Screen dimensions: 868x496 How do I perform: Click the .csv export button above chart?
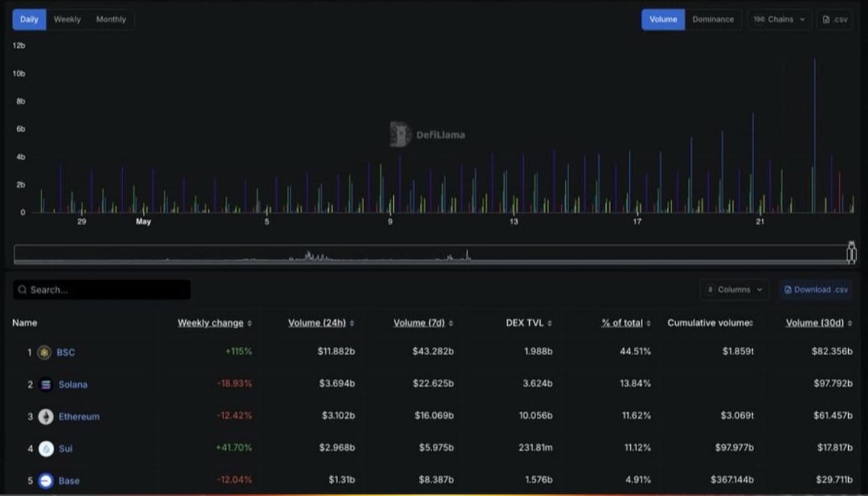click(835, 19)
